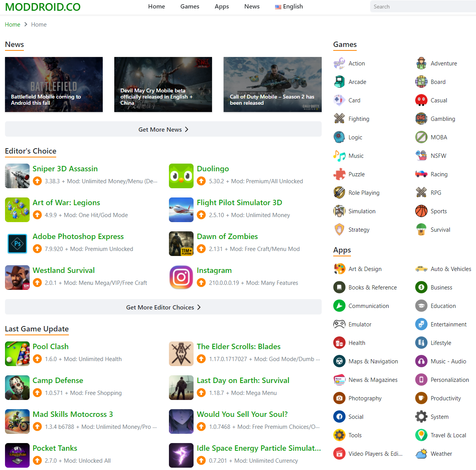Click the MODDROID.CO site logo
This screenshot has width=476, height=470.
click(43, 7)
